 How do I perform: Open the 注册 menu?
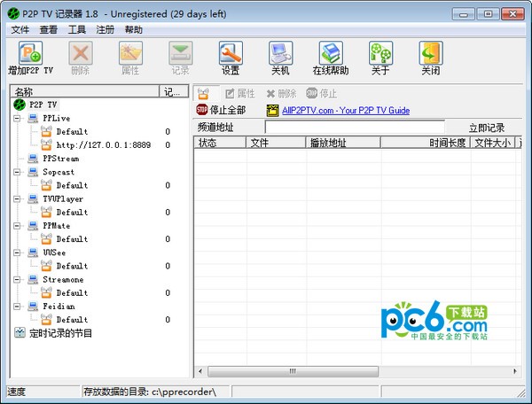106,30
